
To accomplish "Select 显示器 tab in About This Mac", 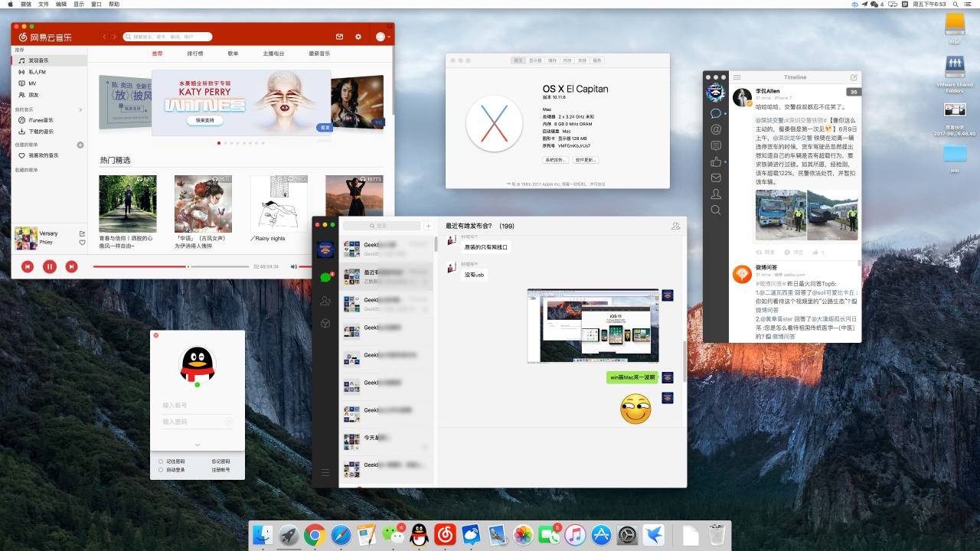I will pos(535,60).
